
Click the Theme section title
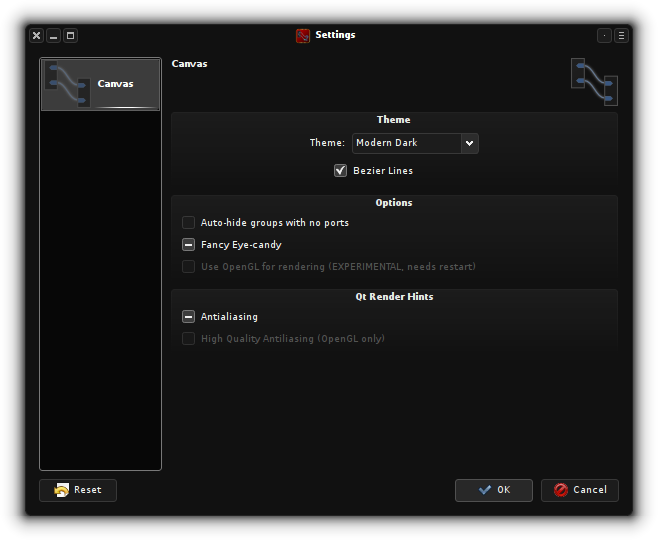point(394,120)
